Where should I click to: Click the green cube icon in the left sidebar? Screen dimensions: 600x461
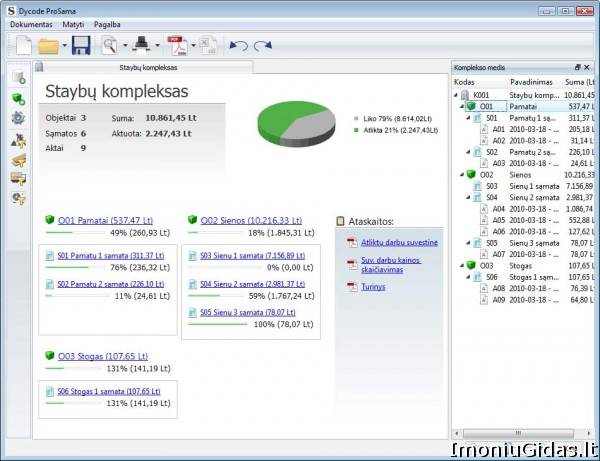(17, 98)
